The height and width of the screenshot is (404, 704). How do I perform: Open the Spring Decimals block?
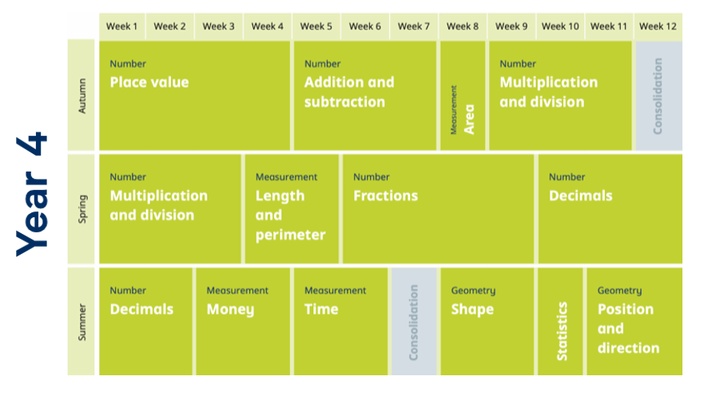point(610,209)
